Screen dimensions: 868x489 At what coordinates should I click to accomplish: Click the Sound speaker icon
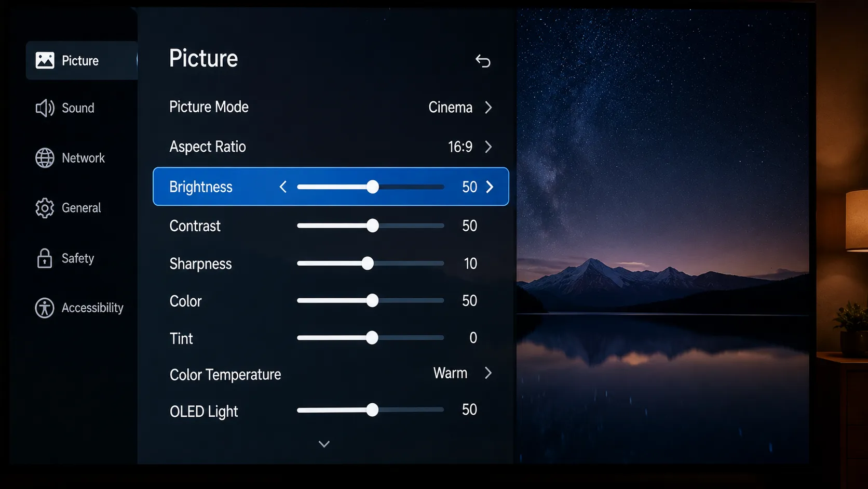click(x=45, y=108)
